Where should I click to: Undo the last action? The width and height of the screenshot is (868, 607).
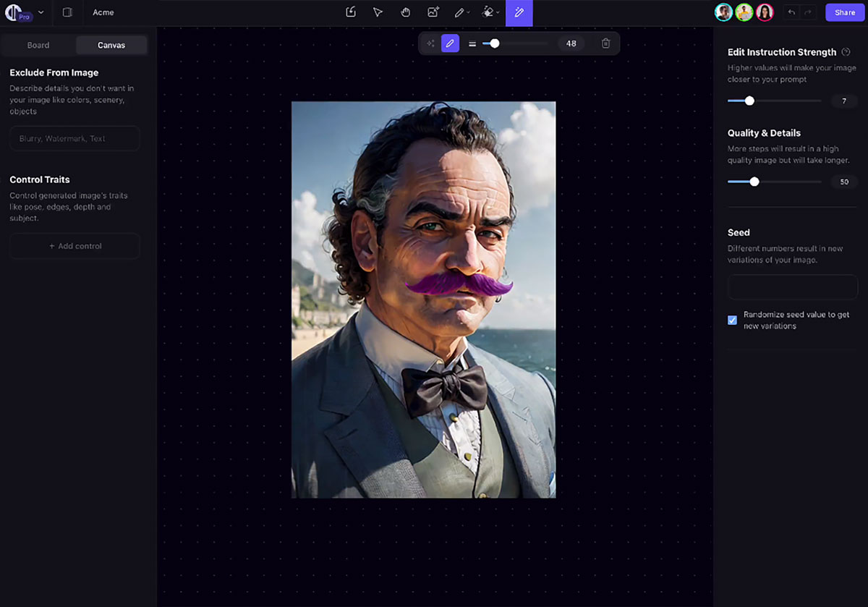(791, 12)
